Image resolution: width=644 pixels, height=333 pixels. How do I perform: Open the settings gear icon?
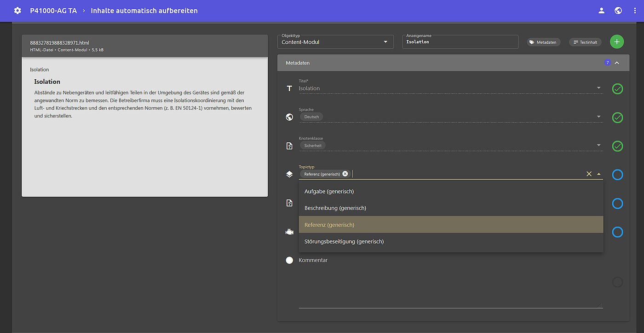pos(17,11)
